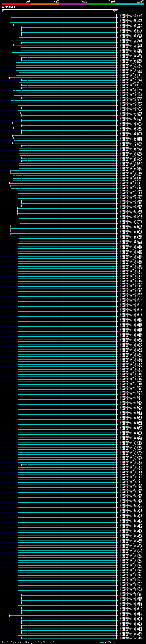Select the UniRef100_B3RP38 label
This screenshot has height=644, width=146.
point(131,118)
